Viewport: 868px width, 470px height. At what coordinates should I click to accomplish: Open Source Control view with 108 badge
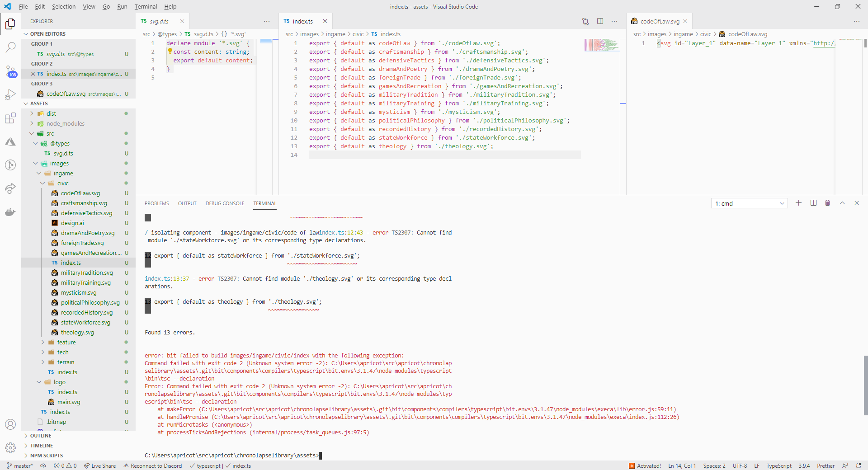click(x=10, y=71)
